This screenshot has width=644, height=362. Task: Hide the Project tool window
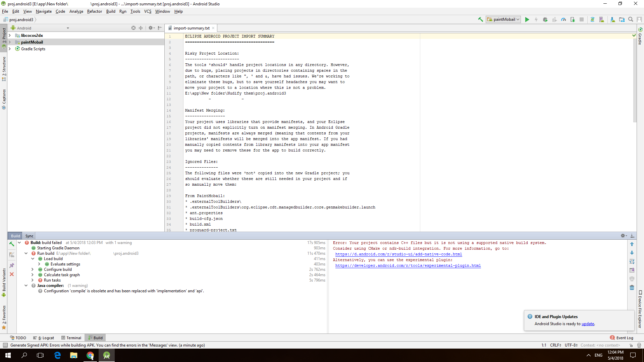point(160,28)
